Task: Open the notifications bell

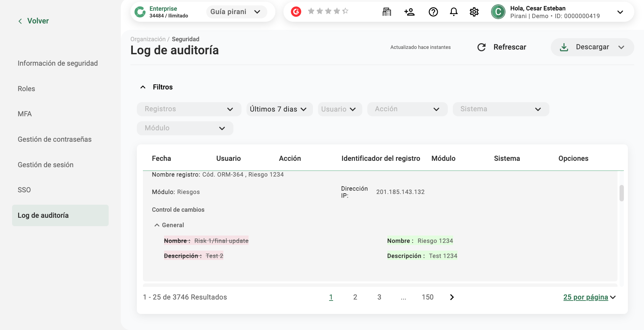Action: 453,12
